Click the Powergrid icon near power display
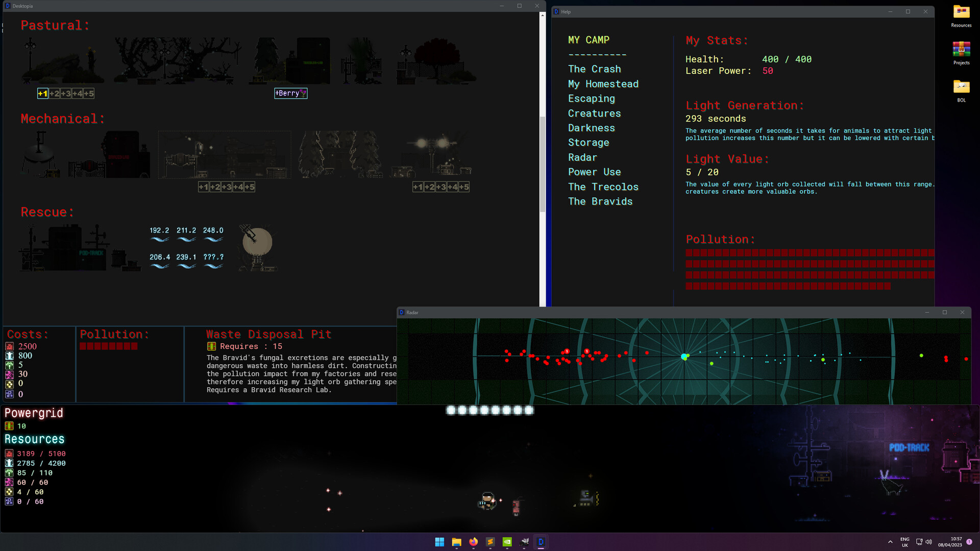The image size is (980, 551). pos(9,425)
